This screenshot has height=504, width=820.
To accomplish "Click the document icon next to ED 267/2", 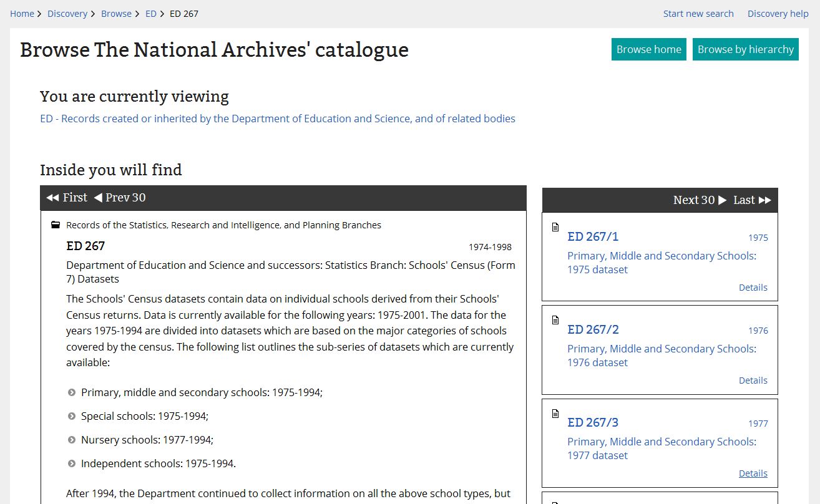I will click(x=555, y=320).
